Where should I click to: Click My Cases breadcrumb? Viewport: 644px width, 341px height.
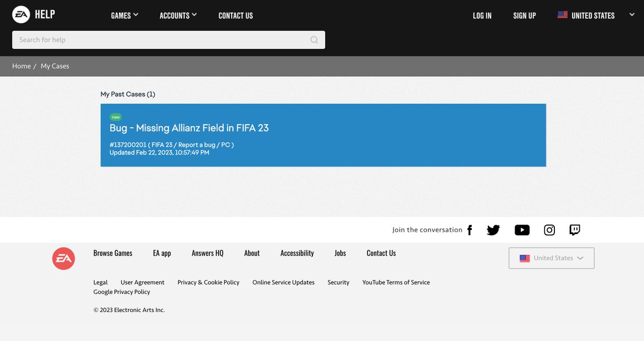[x=55, y=66]
